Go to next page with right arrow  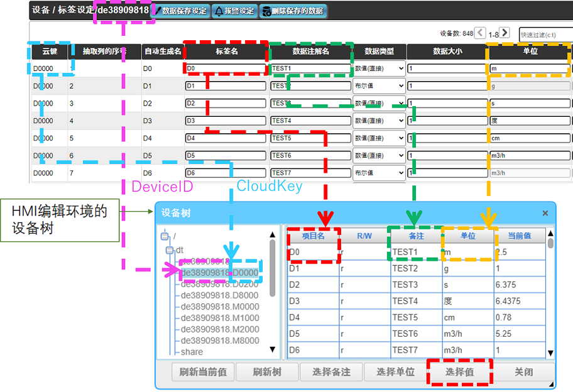[x=505, y=33]
